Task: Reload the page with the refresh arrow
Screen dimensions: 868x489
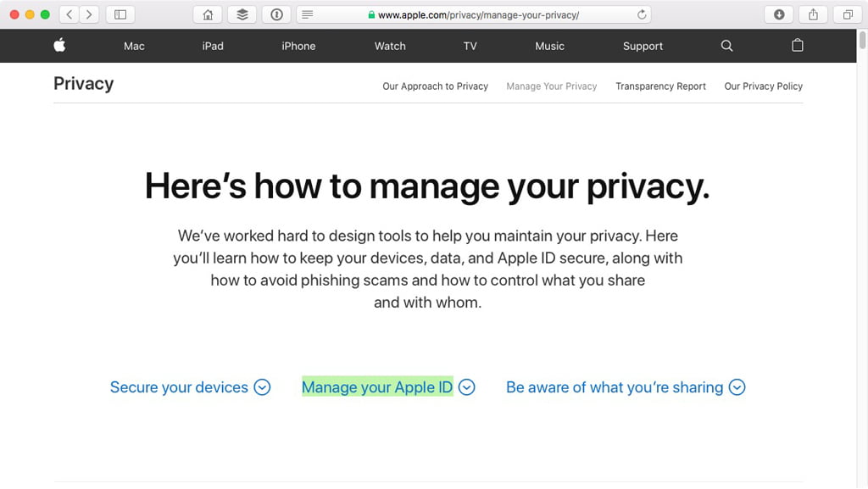Action: click(642, 14)
